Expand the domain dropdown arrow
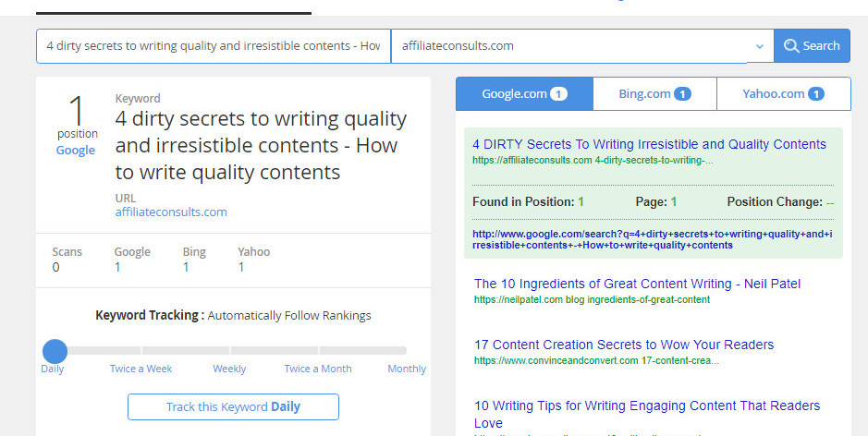Image resolution: width=868 pixels, height=436 pixels. [x=759, y=46]
